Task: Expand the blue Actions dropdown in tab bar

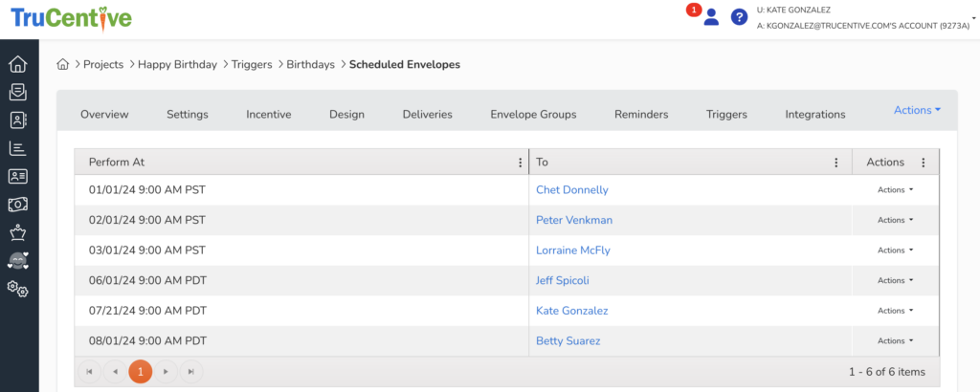Action: tap(917, 111)
